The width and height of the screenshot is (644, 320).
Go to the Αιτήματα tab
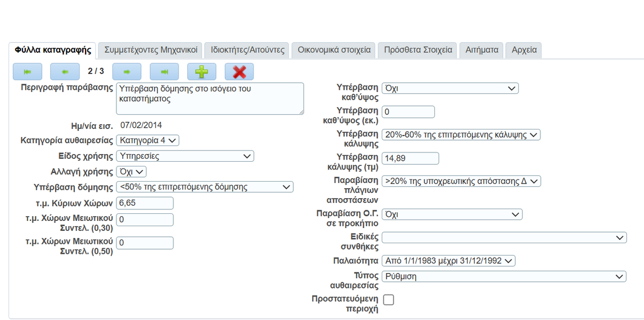(x=481, y=50)
